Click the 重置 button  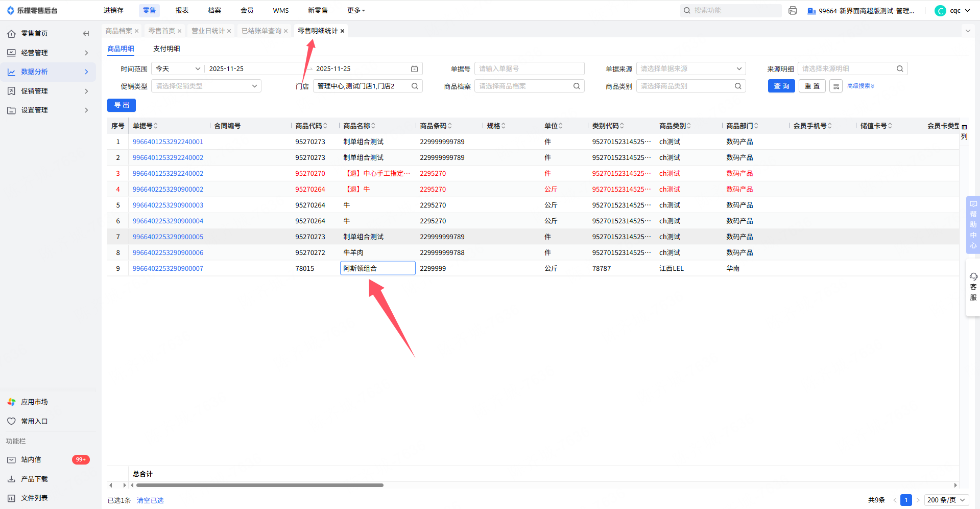[812, 86]
